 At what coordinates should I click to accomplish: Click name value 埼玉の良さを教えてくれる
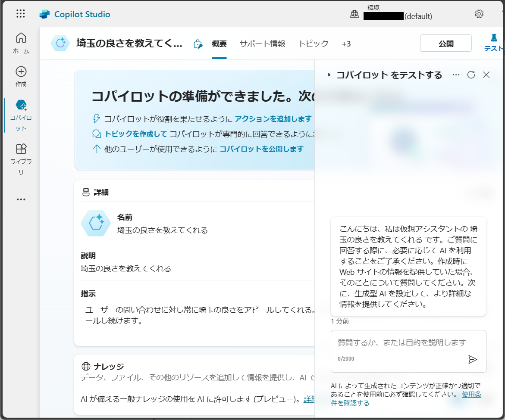point(162,230)
